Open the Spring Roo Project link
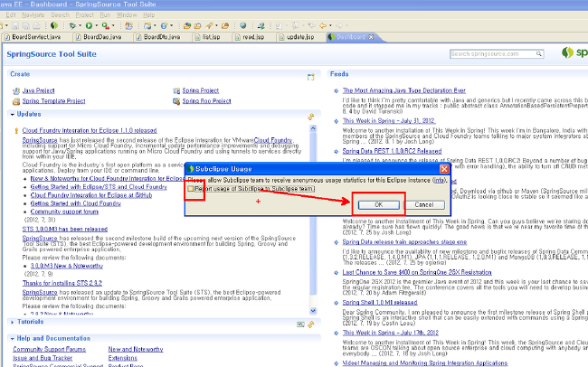 click(206, 101)
